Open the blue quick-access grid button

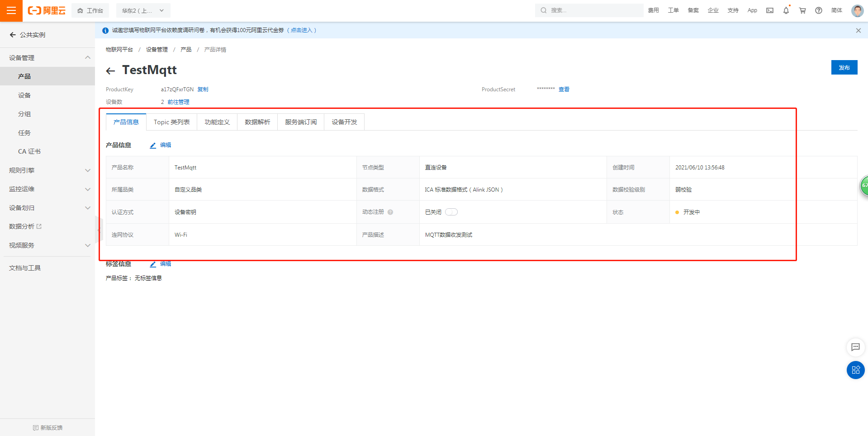(855, 370)
